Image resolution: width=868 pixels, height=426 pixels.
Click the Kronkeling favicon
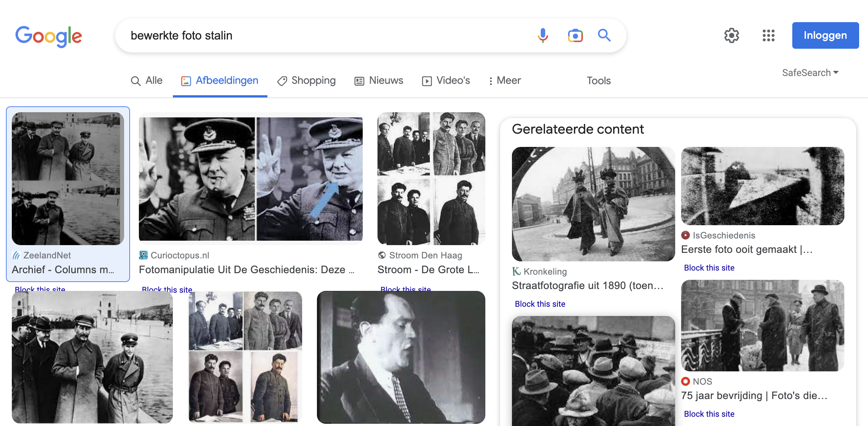(x=516, y=271)
